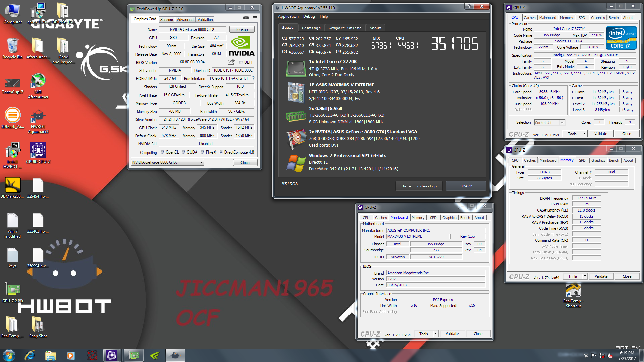This screenshot has width=644, height=362.
Task: Click the Windows Start button
Action: (9, 355)
